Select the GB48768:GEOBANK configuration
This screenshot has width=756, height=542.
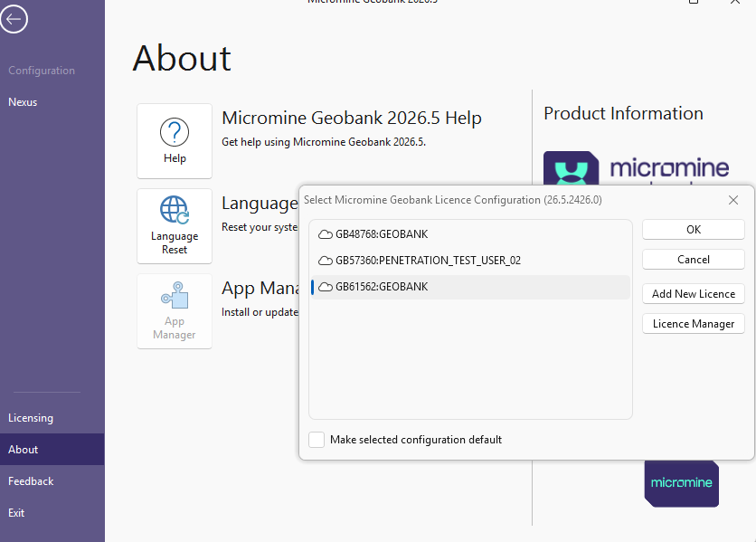(x=470, y=234)
